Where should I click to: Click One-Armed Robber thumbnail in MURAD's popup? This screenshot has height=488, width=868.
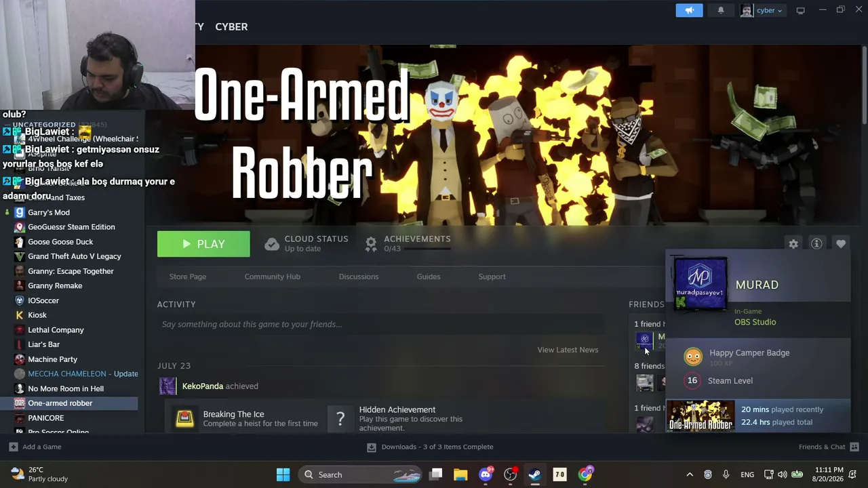[701, 415]
